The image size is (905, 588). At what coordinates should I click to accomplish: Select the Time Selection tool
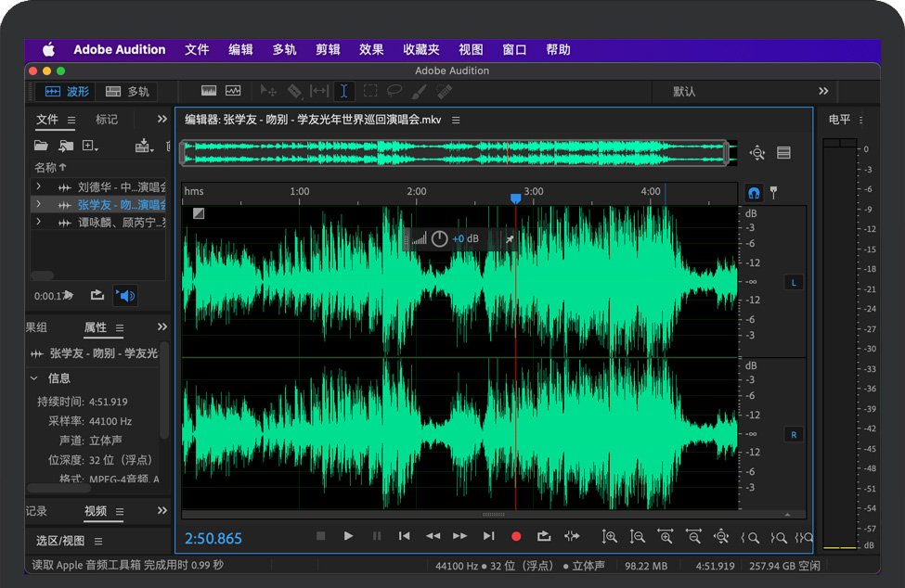tap(343, 91)
